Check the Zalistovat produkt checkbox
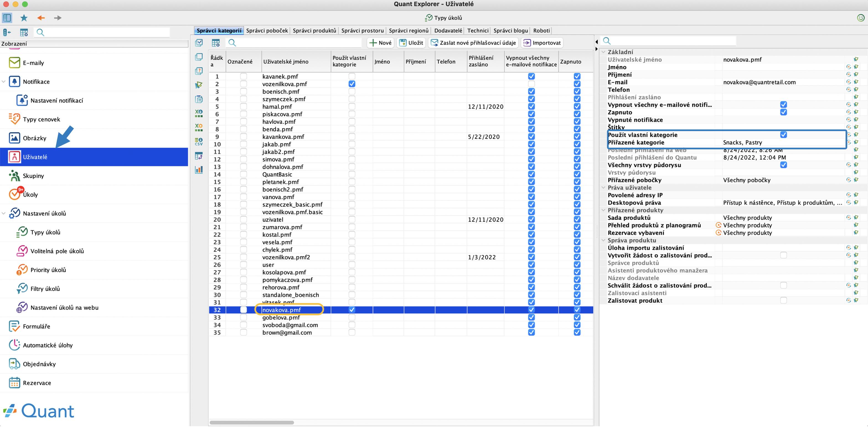868x427 pixels. tap(783, 300)
